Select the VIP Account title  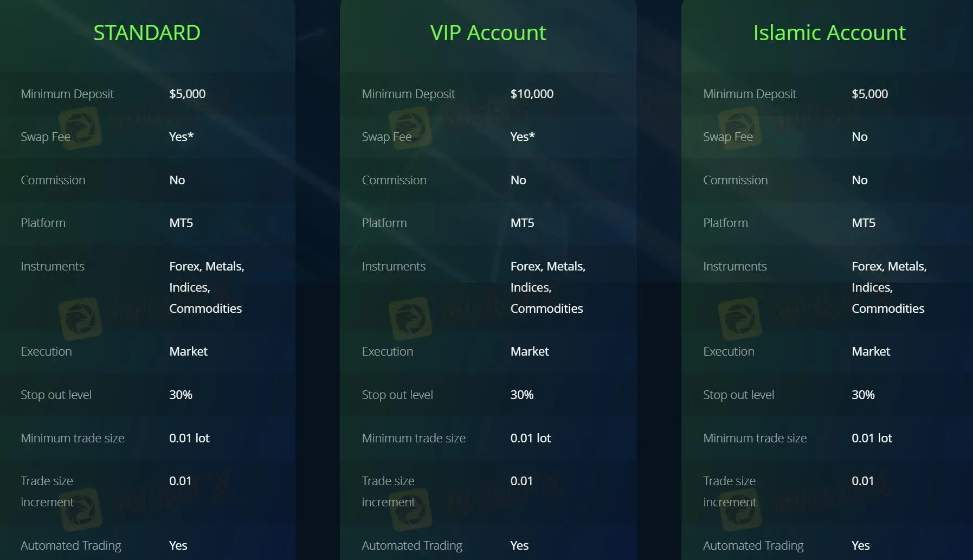coord(488,33)
